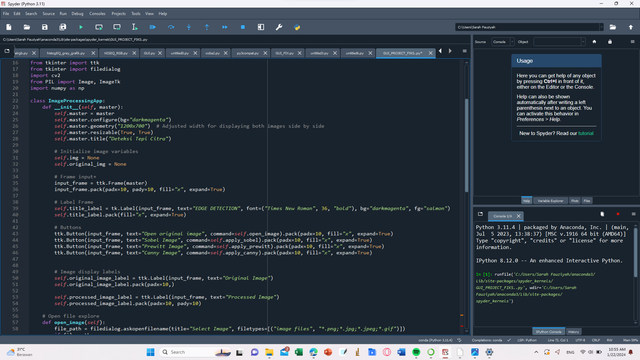Open the Debug menu
The image size is (640, 360).
click(x=77, y=13)
